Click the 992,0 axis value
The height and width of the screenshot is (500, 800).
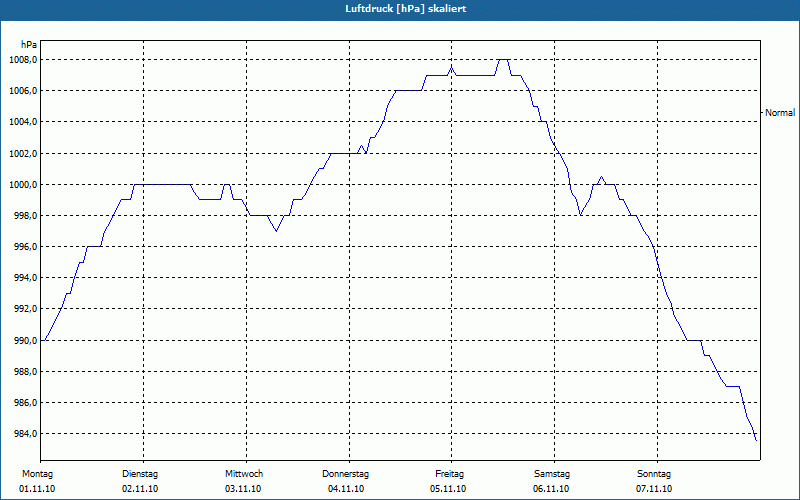[25, 309]
